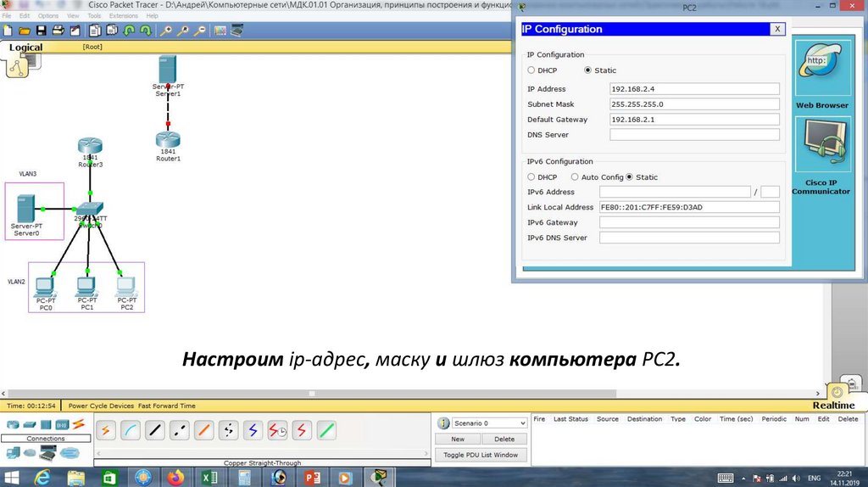Click the Paste toolbar icon
This screenshot has height=487, width=868.
pos(112,31)
